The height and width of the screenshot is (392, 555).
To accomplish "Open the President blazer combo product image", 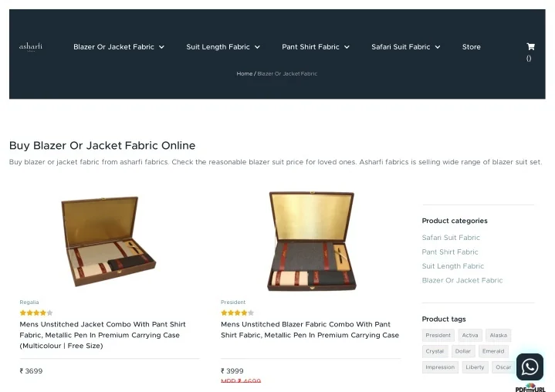I will click(310, 242).
